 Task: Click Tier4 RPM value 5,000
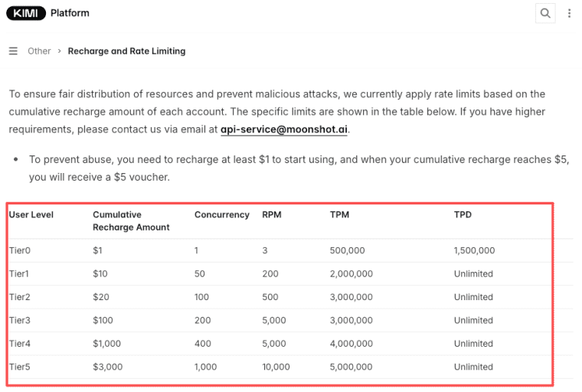(x=274, y=344)
